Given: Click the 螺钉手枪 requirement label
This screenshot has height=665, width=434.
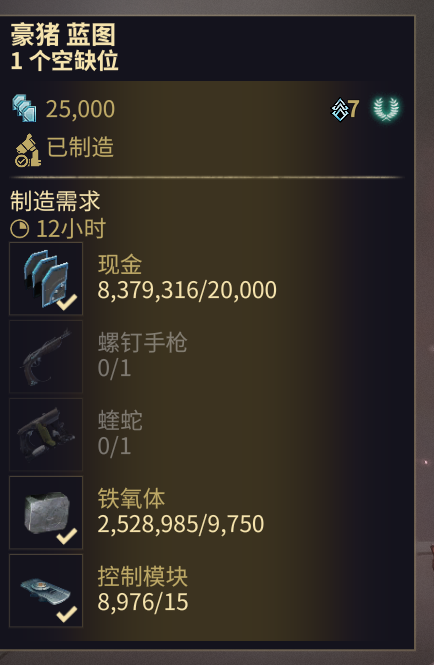Looking at the screenshot, I should (143, 342).
